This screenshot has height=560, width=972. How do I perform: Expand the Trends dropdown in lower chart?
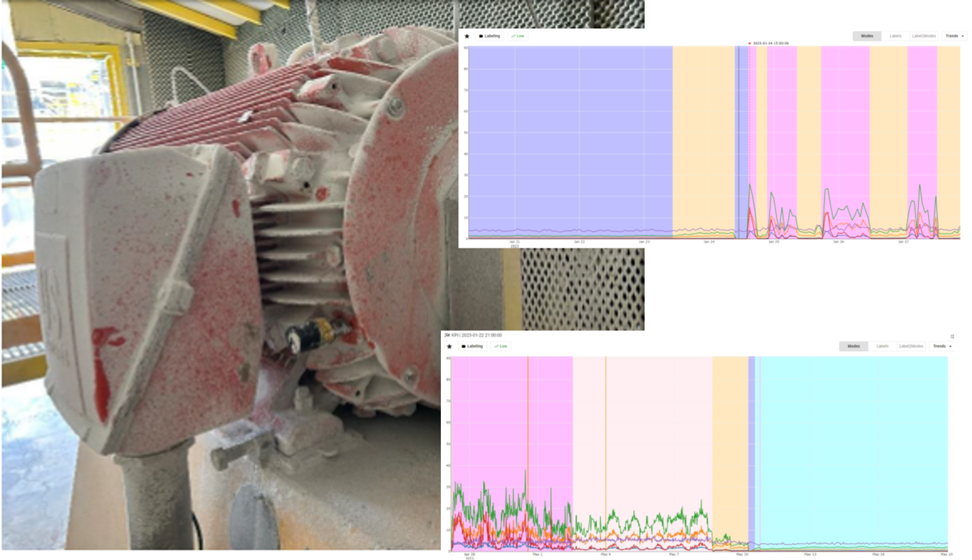[941, 346]
